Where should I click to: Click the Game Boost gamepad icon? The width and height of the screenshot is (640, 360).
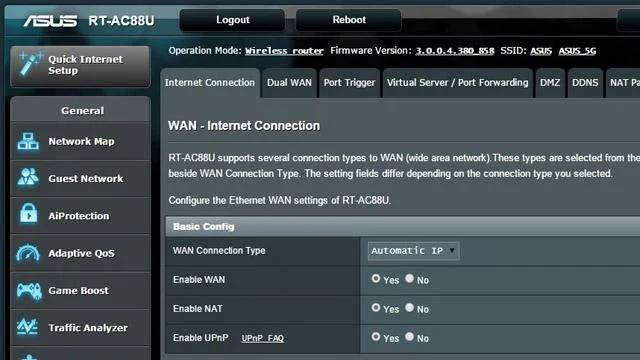coord(29,291)
